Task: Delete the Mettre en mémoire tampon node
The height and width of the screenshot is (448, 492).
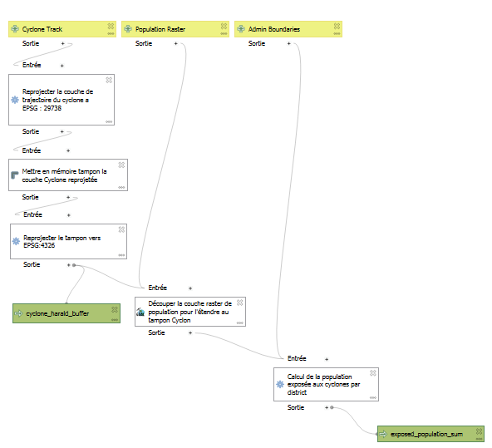Action: coord(121,165)
